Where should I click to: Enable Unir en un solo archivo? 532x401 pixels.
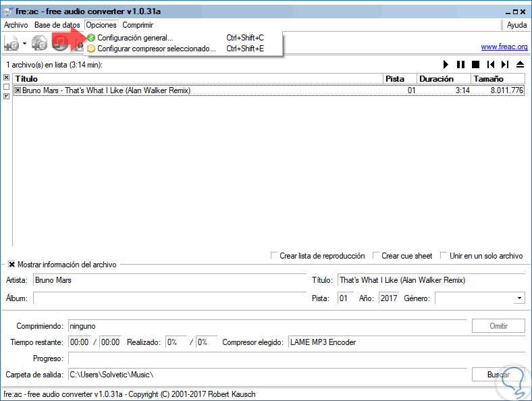pyautogui.click(x=444, y=255)
